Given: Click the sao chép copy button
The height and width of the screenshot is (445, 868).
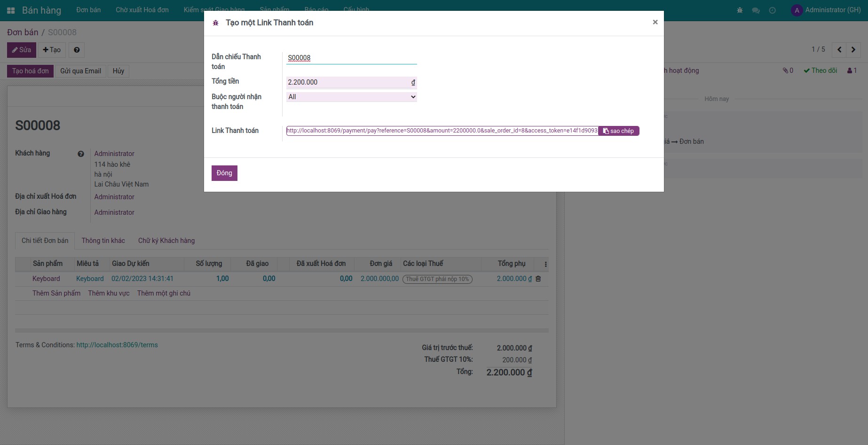Looking at the screenshot, I should pyautogui.click(x=618, y=131).
